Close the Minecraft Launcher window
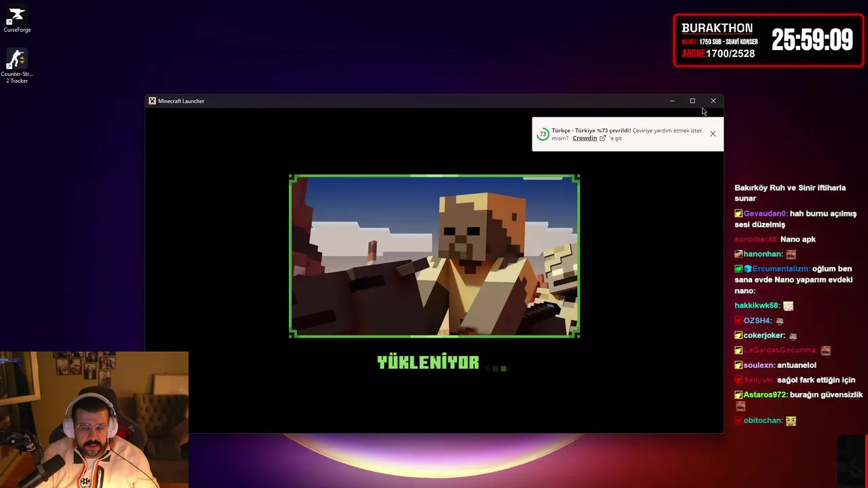 pos(713,101)
